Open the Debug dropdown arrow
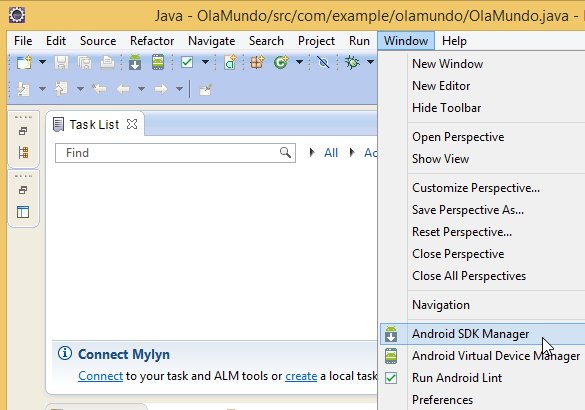The width and height of the screenshot is (585, 410). [x=370, y=62]
